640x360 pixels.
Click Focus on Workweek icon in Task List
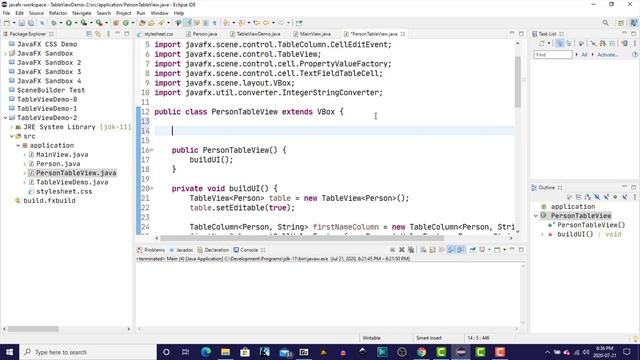[x=581, y=43]
